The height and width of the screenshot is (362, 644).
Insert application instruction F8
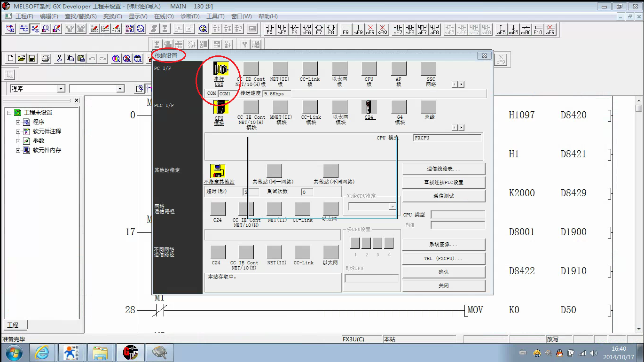(x=331, y=30)
